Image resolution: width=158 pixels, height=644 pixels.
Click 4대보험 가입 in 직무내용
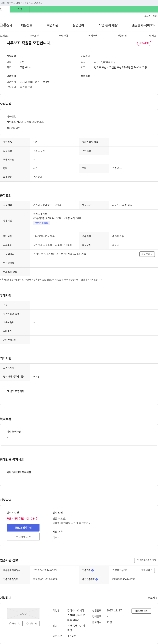[x=13, y=128]
